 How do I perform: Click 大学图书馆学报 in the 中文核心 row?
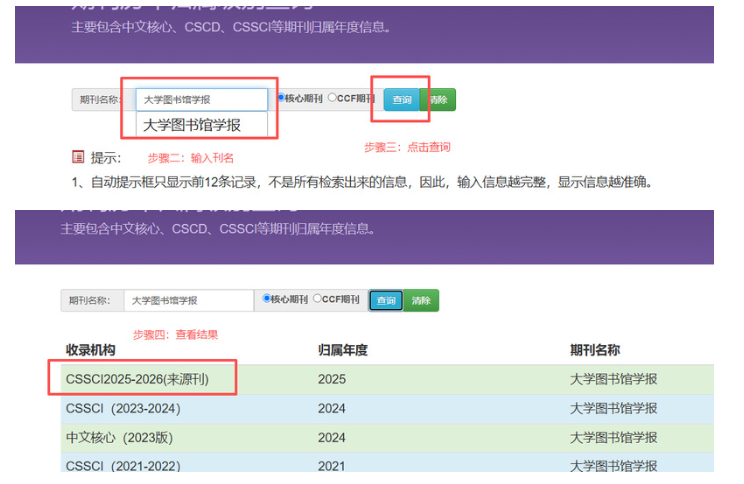(x=614, y=437)
